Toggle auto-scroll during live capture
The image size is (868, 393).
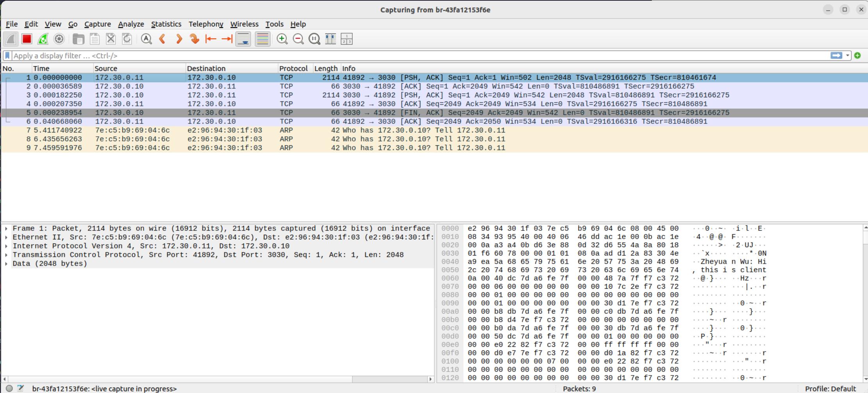point(243,39)
